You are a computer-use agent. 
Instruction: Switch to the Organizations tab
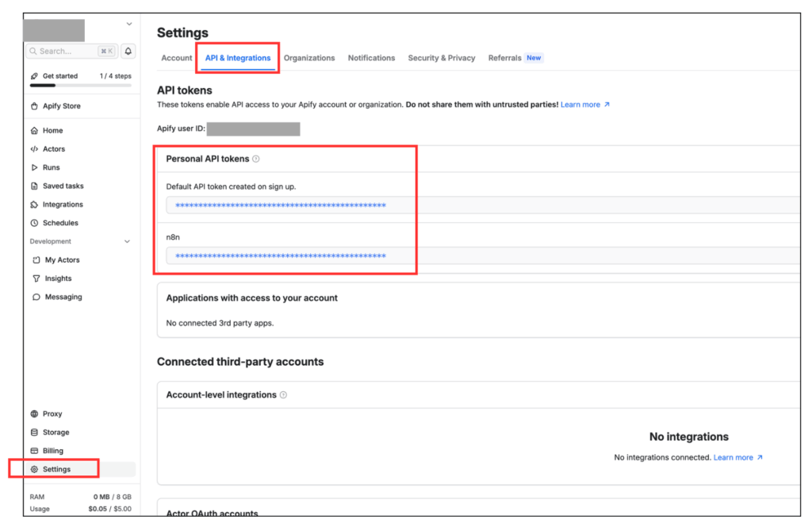[309, 58]
